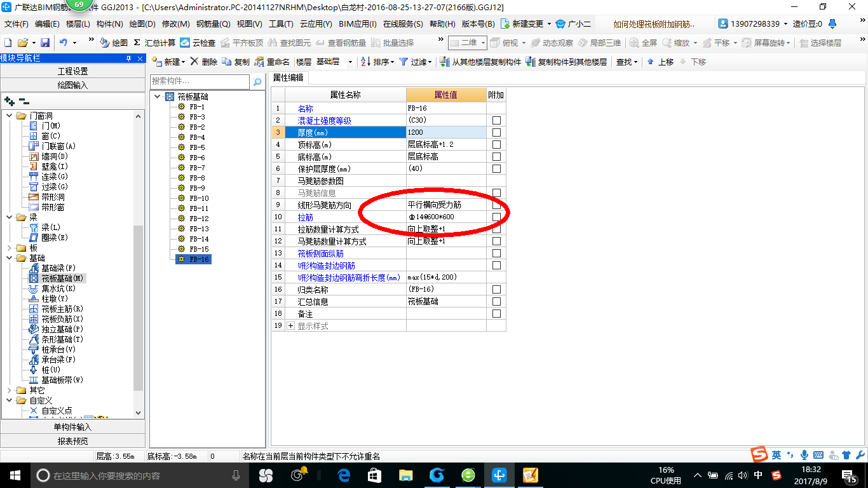Open the 查找 dropdown
Image resolution: width=868 pixels, height=488 pixels.
coord(627,62)
